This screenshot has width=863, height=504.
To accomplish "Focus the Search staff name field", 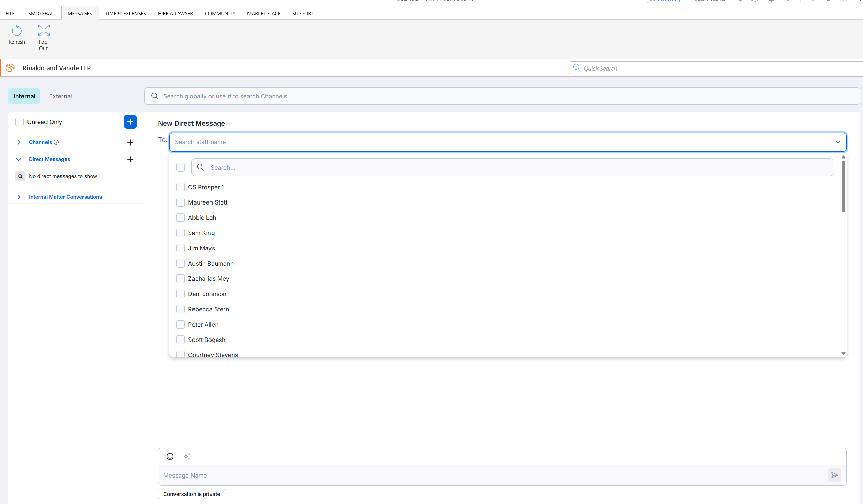I will point(508,142).
